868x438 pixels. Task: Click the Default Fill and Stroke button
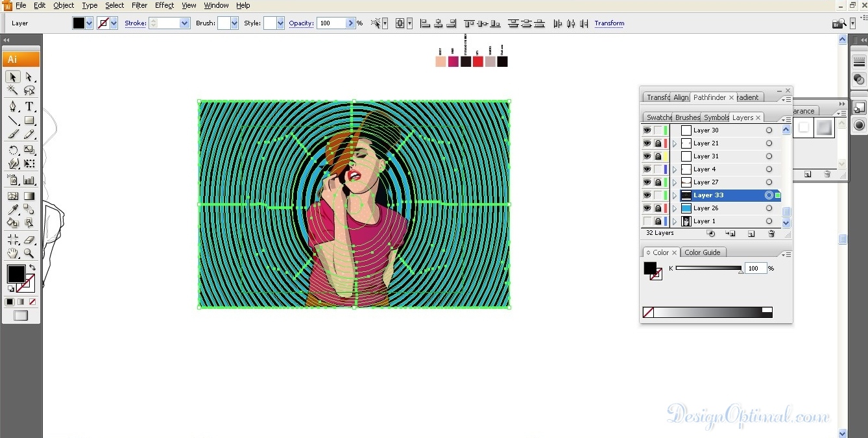pyautogui.click(x=11, y=288)
